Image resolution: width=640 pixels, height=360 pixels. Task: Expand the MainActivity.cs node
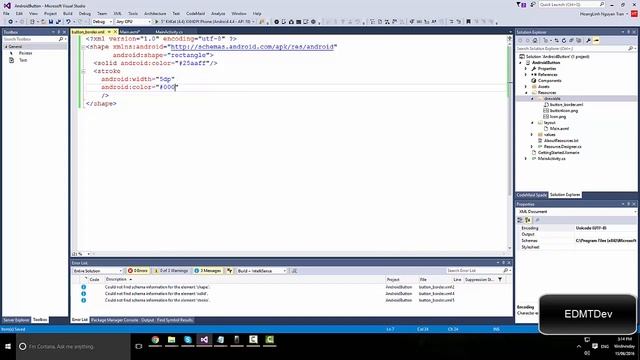coord(526,158)
